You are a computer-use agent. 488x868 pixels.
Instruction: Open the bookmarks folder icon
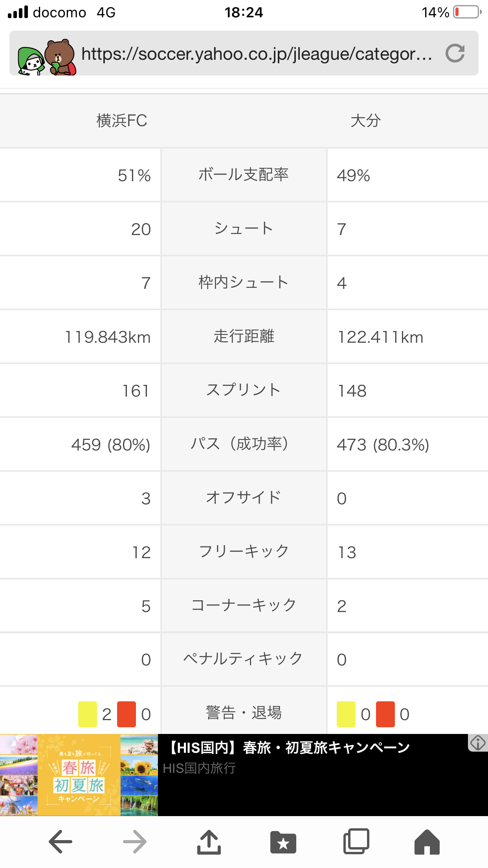point(283,842)
